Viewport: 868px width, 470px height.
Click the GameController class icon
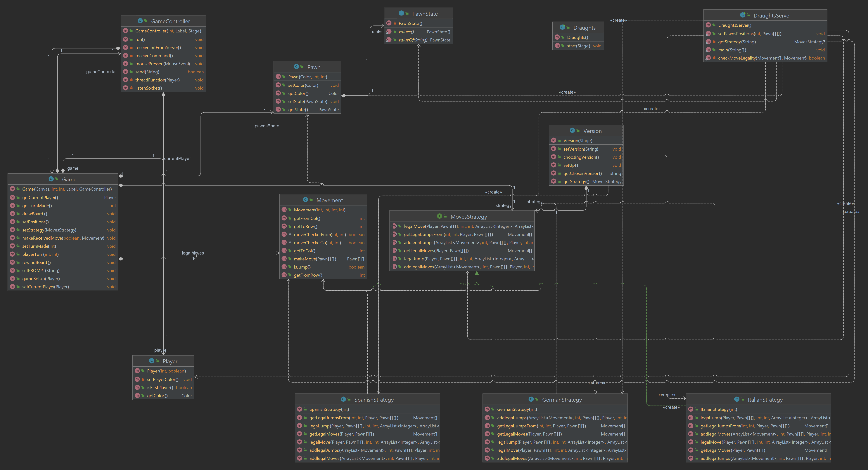[x=140, y=21]
